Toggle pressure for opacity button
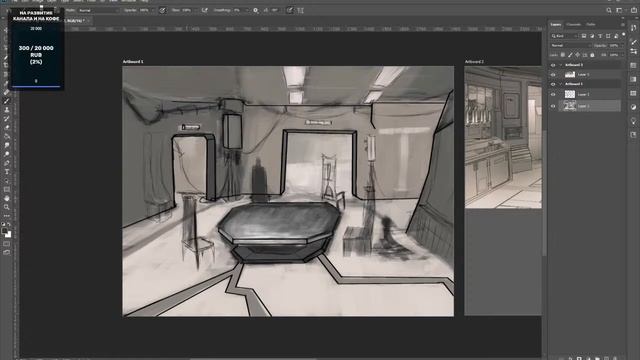This screenshot has width=640, height=360. [162, 10]
